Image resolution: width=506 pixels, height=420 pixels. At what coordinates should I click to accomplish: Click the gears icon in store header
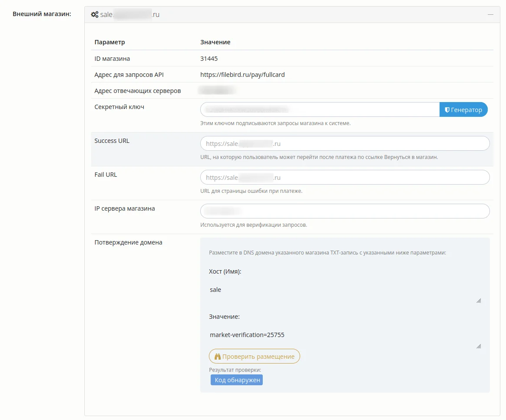pos(95,14)
